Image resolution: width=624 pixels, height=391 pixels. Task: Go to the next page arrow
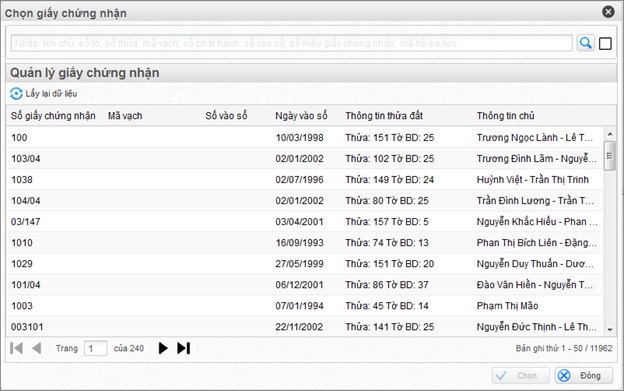[163, 348]
